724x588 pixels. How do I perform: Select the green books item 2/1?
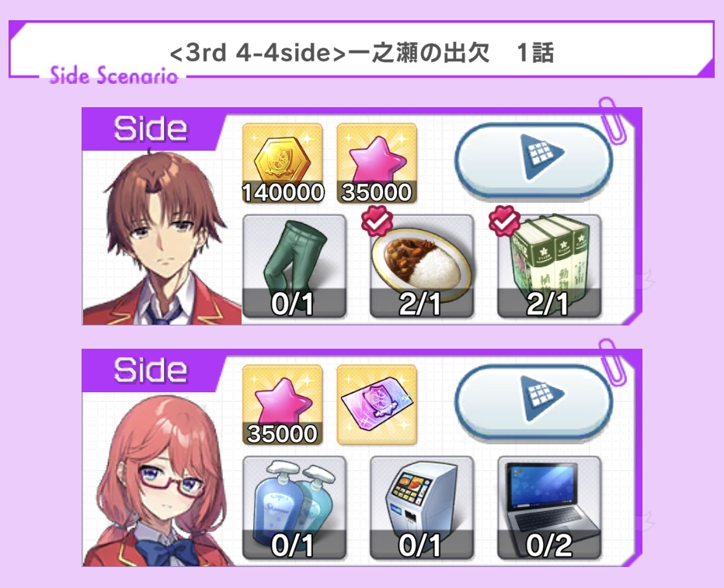[549, 266]
